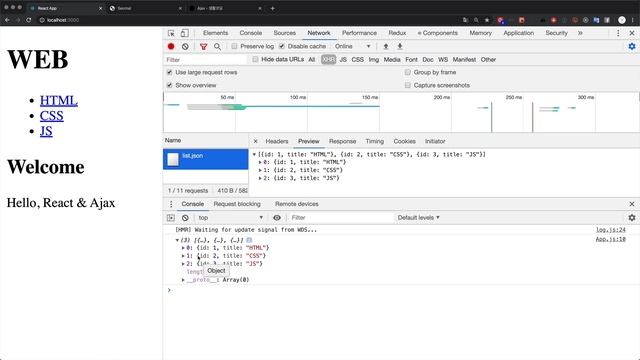The image size is (640, 360).
Task: Check Hide data URLs option
Action: 255,60
